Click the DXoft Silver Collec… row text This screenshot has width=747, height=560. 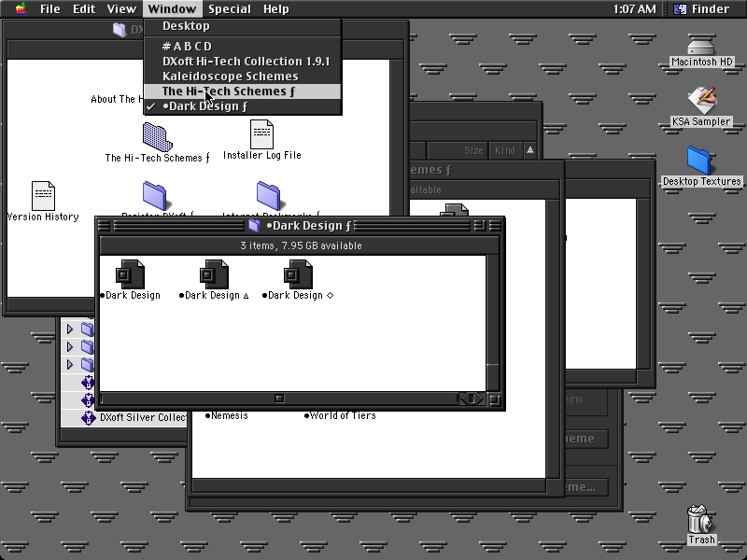[143, 417]
